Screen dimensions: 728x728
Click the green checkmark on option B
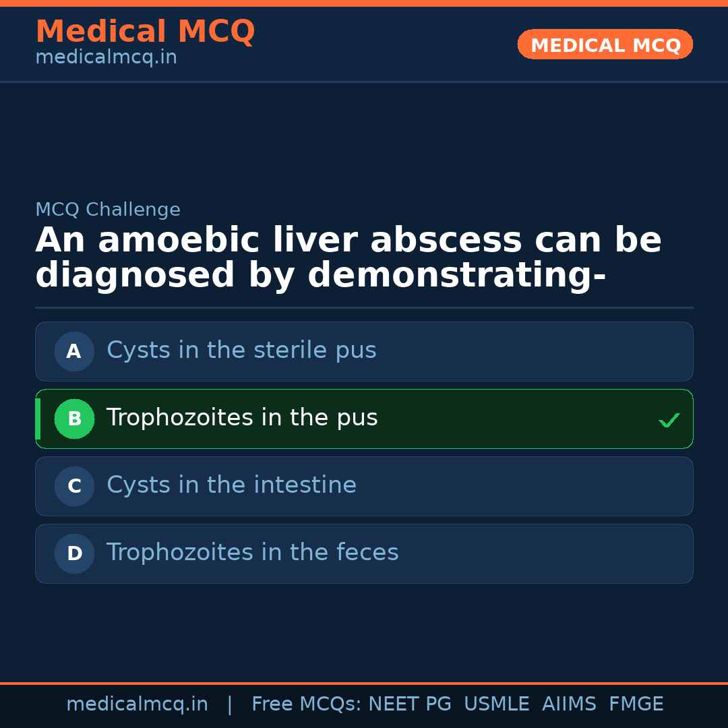point(669,420)
